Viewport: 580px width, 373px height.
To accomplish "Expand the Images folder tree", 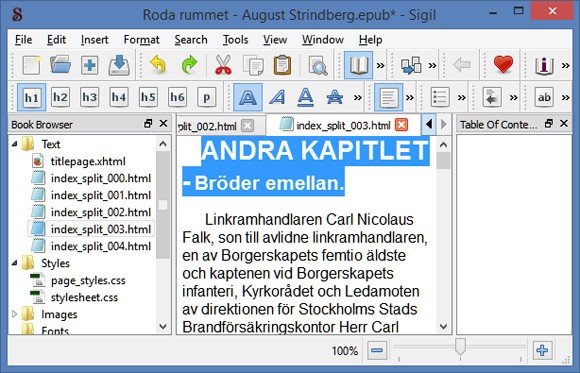I will 14,314.
